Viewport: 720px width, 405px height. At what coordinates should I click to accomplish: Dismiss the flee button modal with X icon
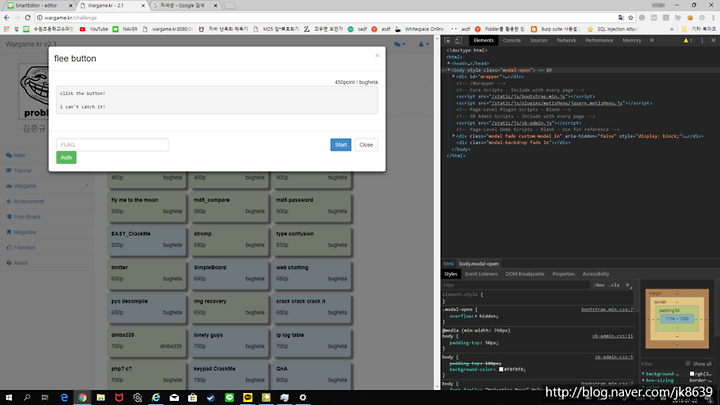point(377,56)
